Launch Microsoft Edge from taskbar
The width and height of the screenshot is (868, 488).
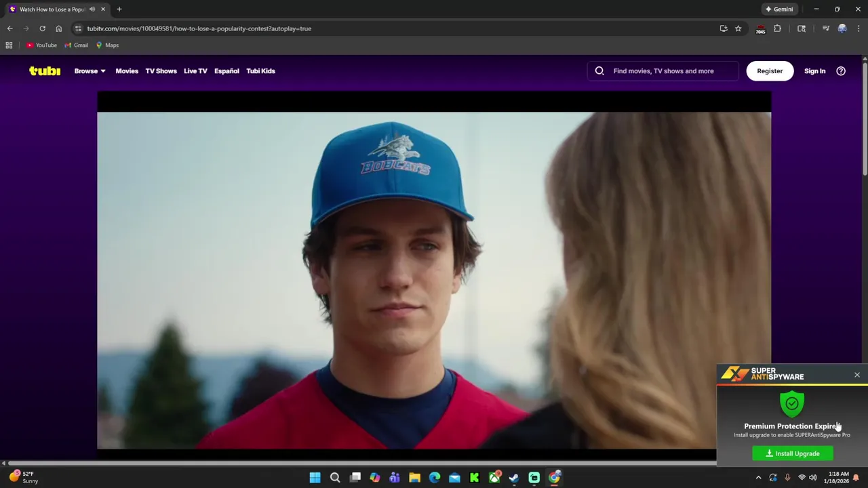pyautogui.click(x=435, y=478)
